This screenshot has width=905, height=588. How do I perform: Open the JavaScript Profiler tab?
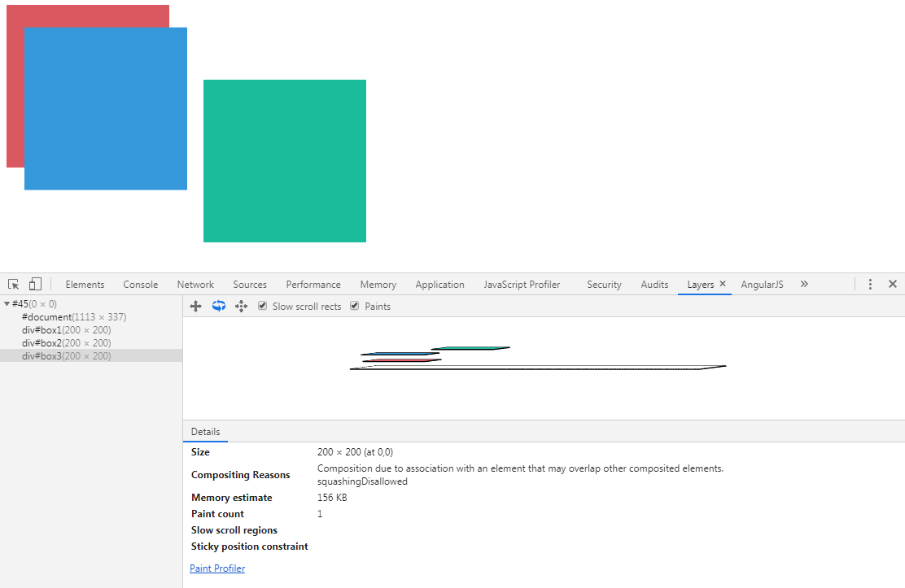click(522, 285)
